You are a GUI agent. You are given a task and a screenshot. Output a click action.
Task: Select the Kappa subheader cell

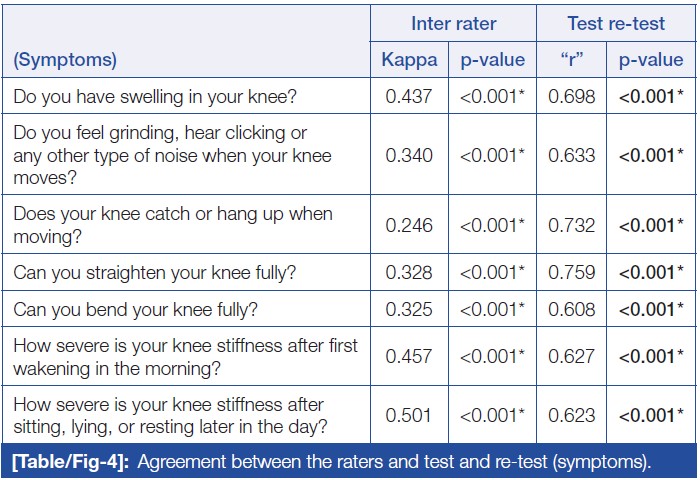[x=409, y=60]
